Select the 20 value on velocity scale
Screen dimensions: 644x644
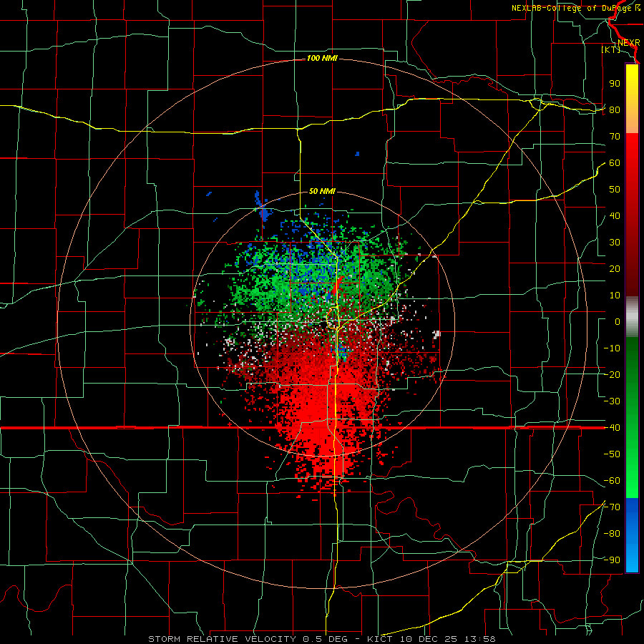tap(615, 268)
